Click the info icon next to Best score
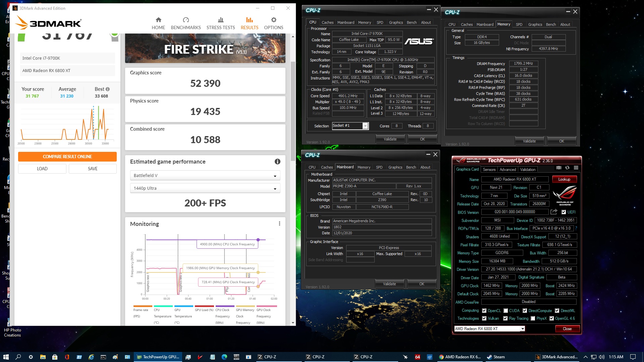The height and width of the screenshot is (362, 644). pos(108,89)
